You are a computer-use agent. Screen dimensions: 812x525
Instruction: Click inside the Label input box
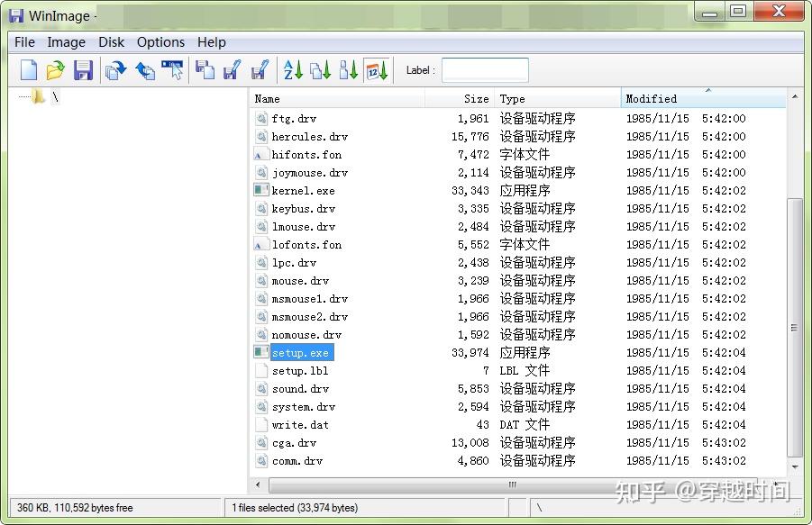point(484,69)
